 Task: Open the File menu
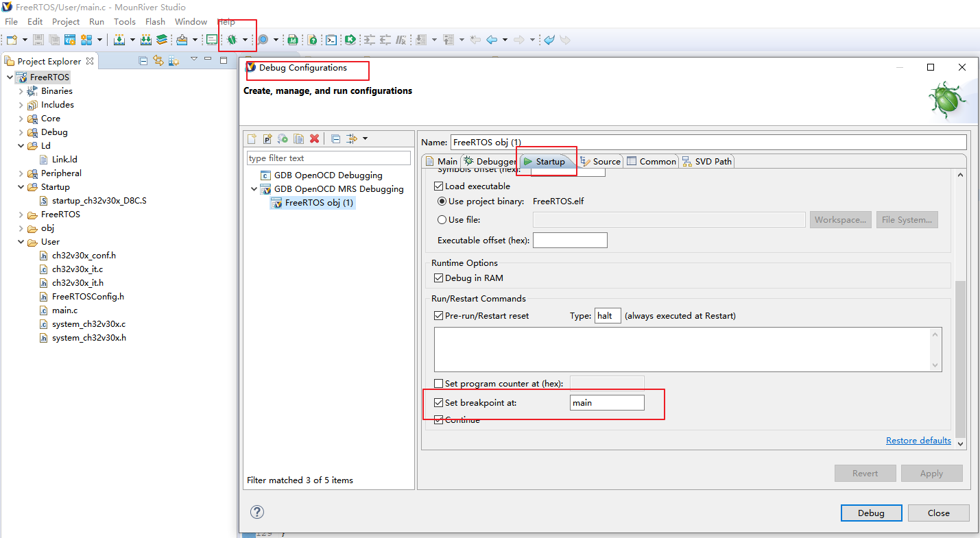tap(11, 21)
